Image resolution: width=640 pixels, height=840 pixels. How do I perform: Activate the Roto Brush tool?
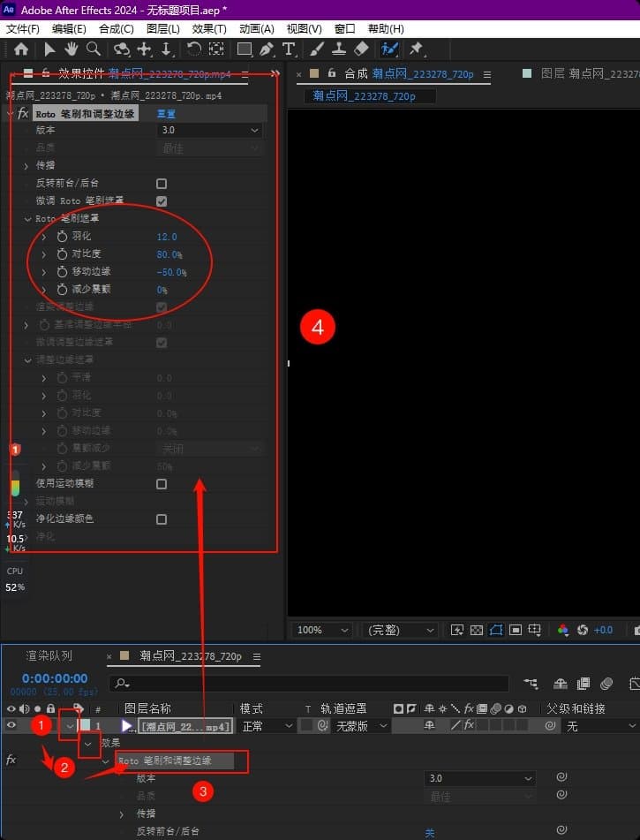pos(388,49)
